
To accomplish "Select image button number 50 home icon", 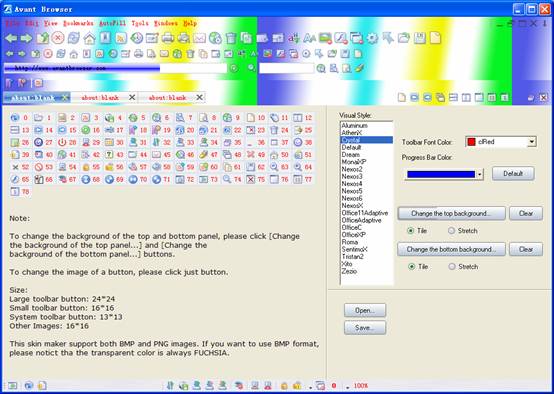I will (279, 155).
